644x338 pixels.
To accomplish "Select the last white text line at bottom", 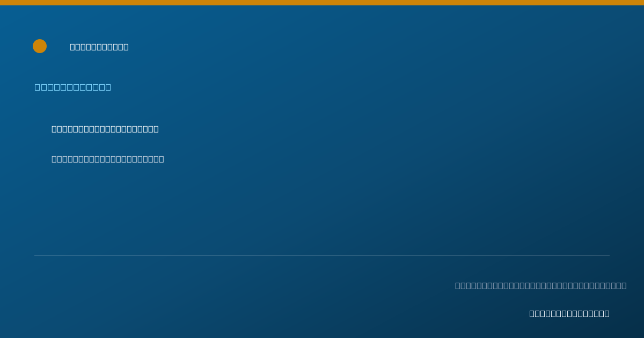I will click(x=569, y=313).
